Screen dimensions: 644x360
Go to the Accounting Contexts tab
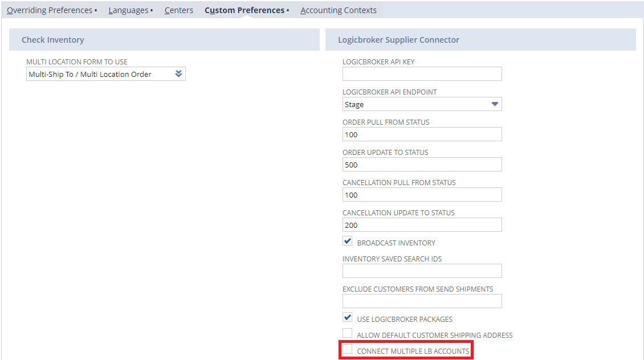click(339, 10)
